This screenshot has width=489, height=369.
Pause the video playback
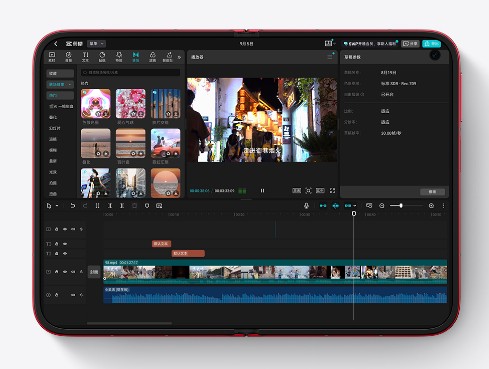[262, 191]
